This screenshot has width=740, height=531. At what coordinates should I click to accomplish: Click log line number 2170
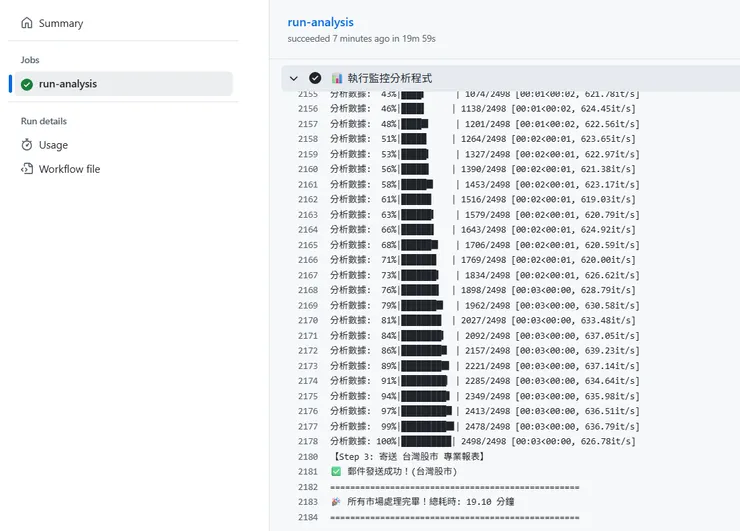click(x=308, y=320)
